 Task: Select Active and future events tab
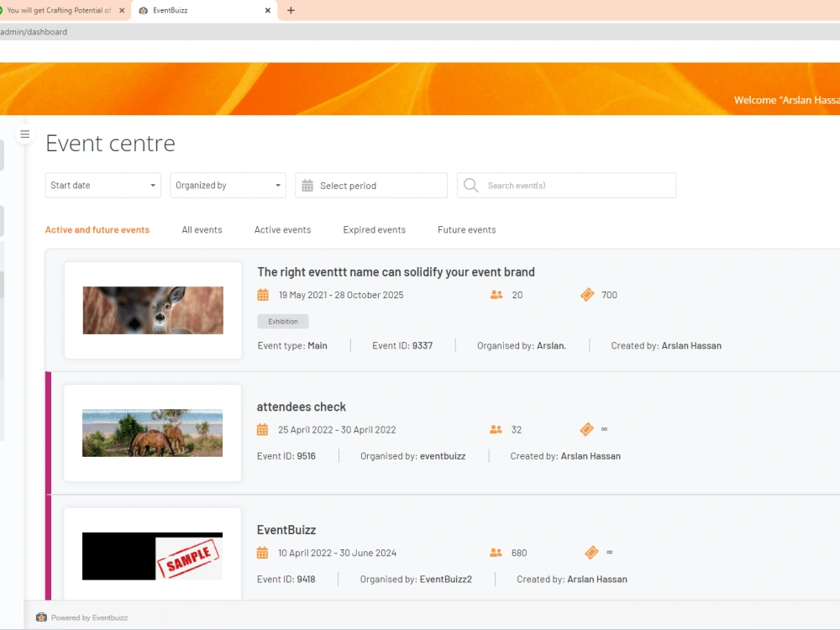97,230
